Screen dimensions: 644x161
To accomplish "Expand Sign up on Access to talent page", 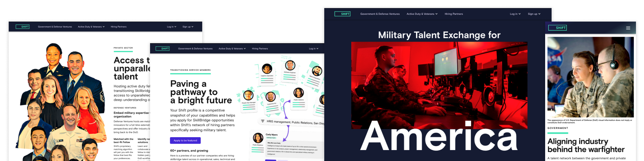I will [188, 27].
